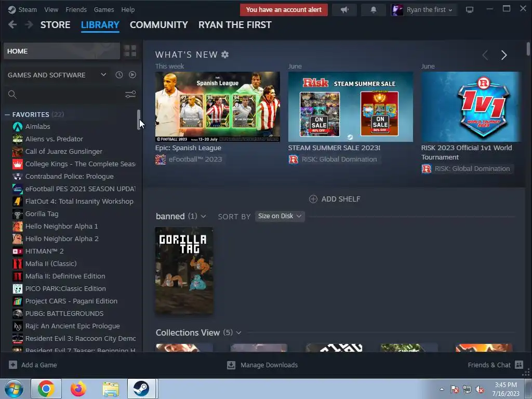532x399 pixels.
Task: Open Gorilla Tag cover in banned shelf
Action: click(184, 271)
